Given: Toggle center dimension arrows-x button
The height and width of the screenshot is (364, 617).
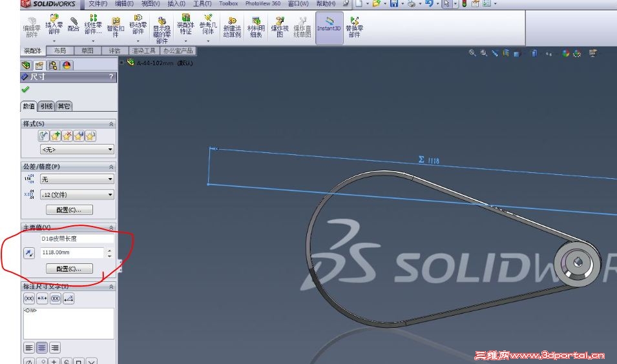Looking at the screenshot, I should (x=42, y=298).
